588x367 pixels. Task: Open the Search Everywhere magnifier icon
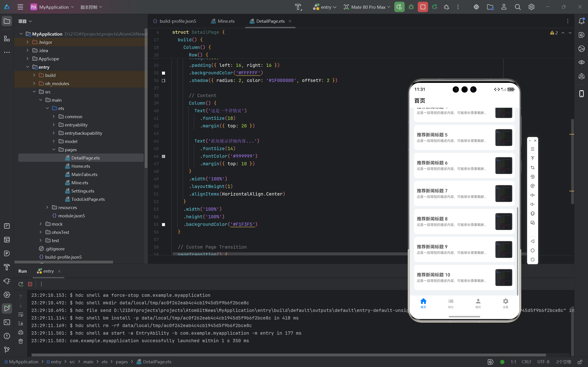tap(517, 7)
